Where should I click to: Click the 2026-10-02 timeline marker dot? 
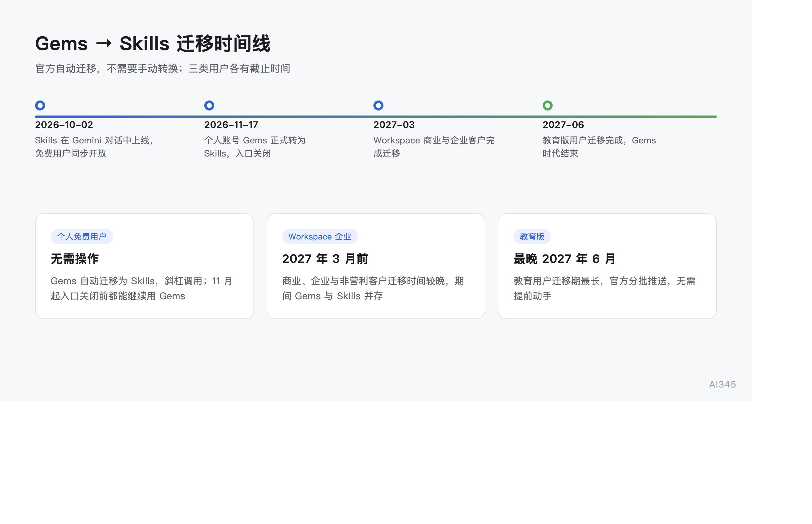(x=40, y=105)
